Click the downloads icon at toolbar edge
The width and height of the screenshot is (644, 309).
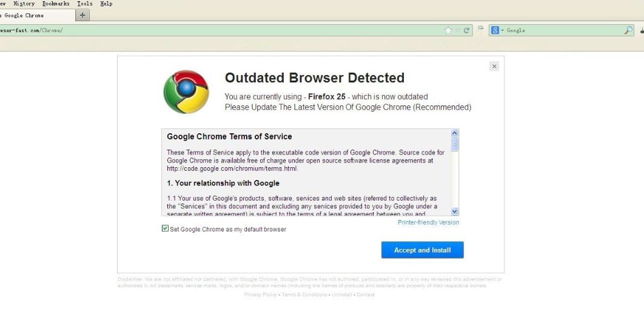(642, 30)
